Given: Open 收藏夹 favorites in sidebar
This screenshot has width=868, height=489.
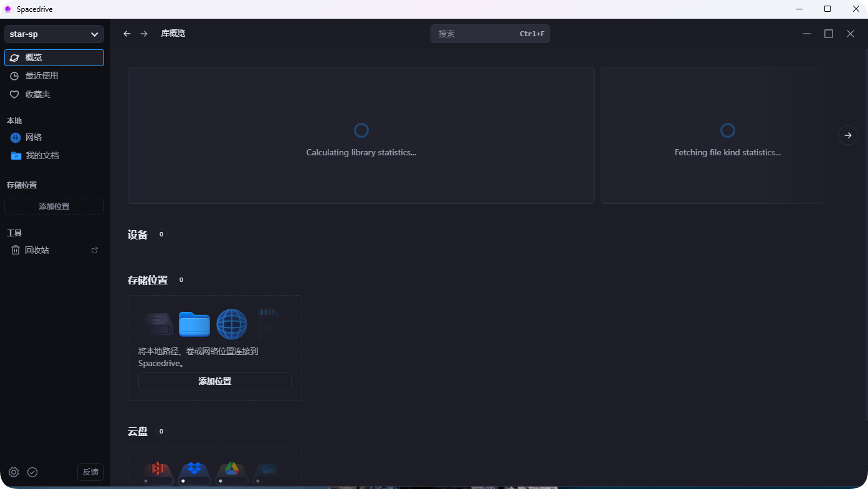Looking at the screenshot, I should coord(37,94).
